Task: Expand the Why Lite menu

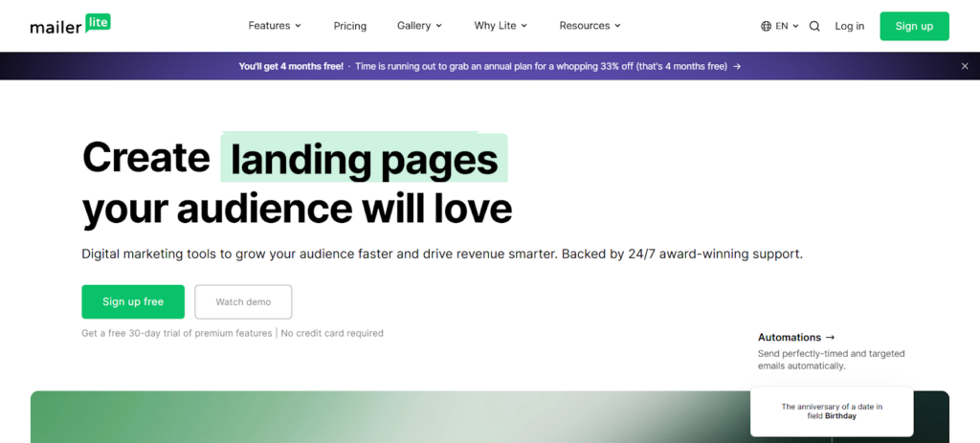Action: point(501,26)
